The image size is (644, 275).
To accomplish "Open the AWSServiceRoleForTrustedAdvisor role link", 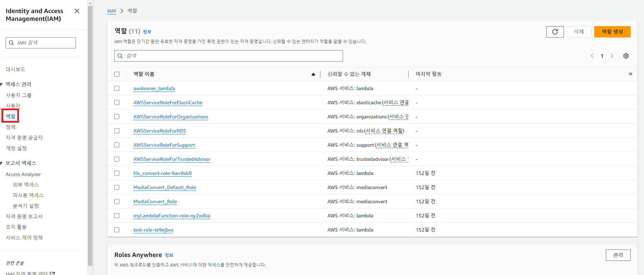I will click(x=172, y=159).
